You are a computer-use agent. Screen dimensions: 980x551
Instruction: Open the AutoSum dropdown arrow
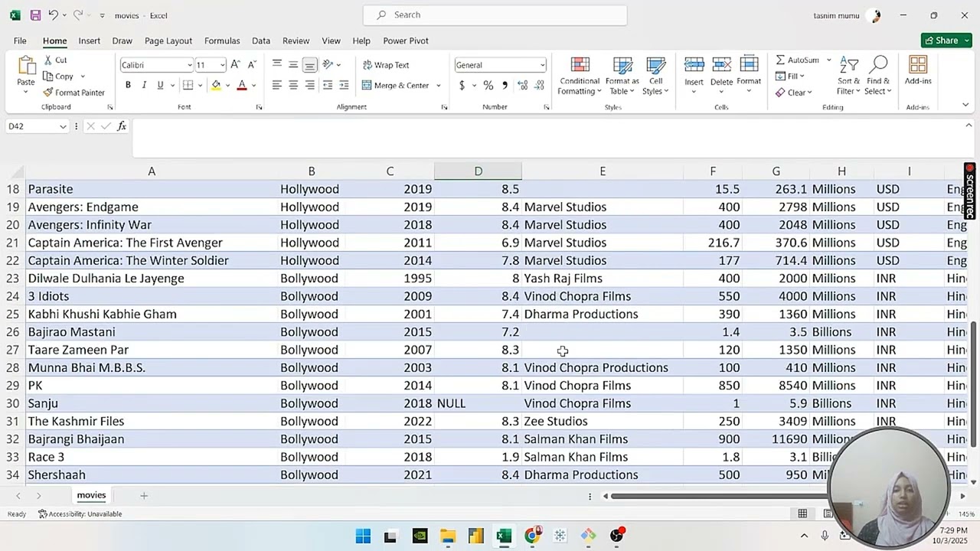828,60
